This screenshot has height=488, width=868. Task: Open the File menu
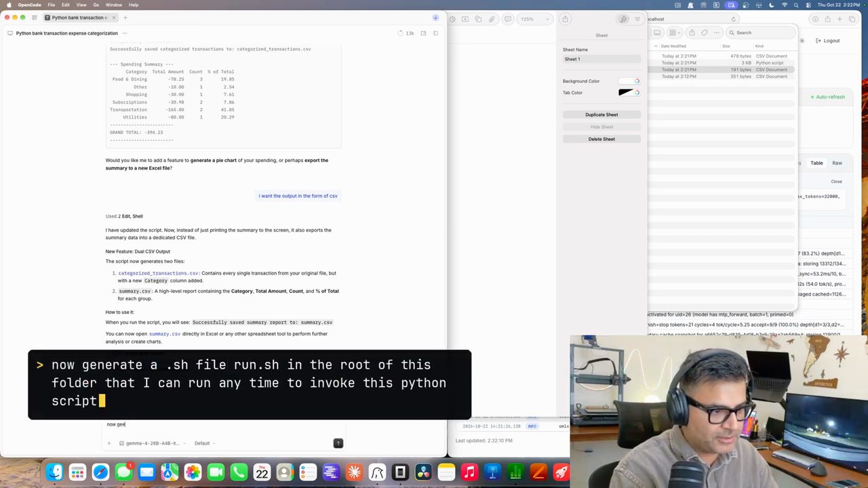(x=51, y=5)
